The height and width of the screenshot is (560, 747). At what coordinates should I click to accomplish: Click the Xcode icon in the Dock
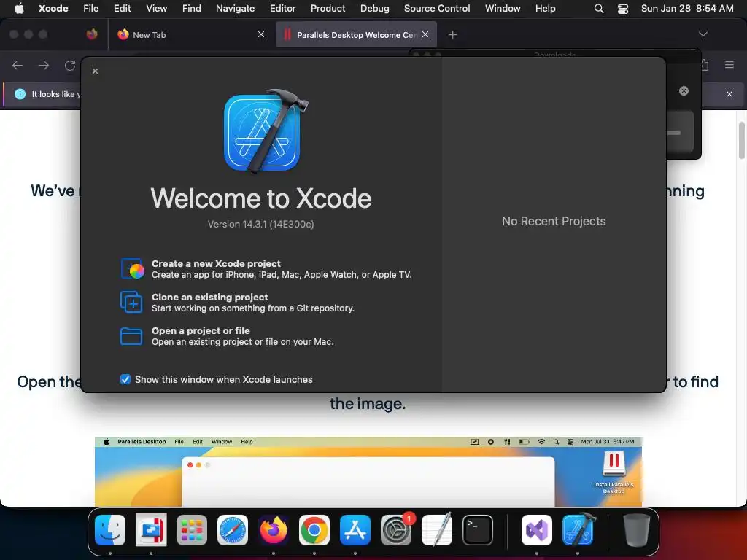[578, 529]
